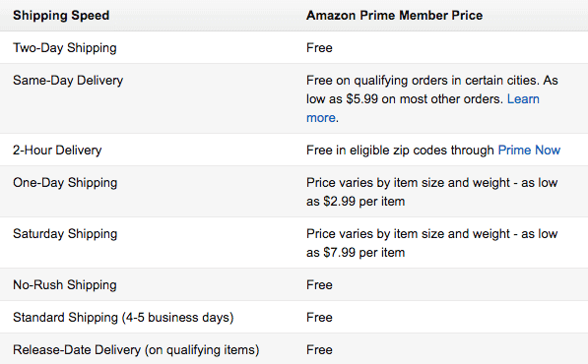The width and height of the screenshot is (588, 364).
Task: Click the $2.99 per item price text
Action: click(364, 202)
